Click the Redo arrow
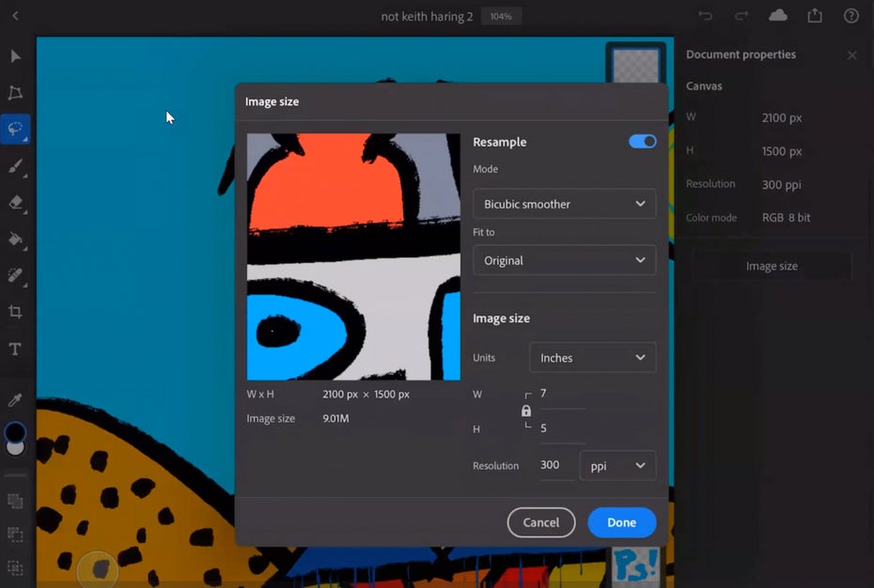 [741, 16]
